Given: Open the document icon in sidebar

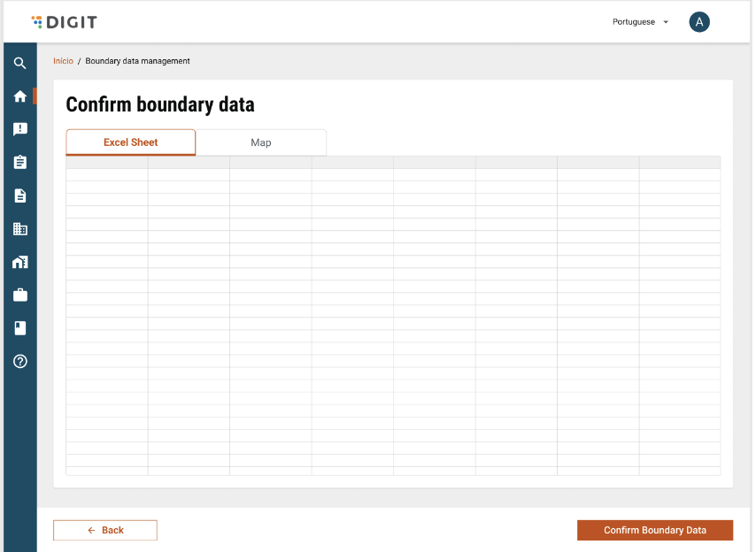Looking at the screenshot, I should tap(19, 195).
